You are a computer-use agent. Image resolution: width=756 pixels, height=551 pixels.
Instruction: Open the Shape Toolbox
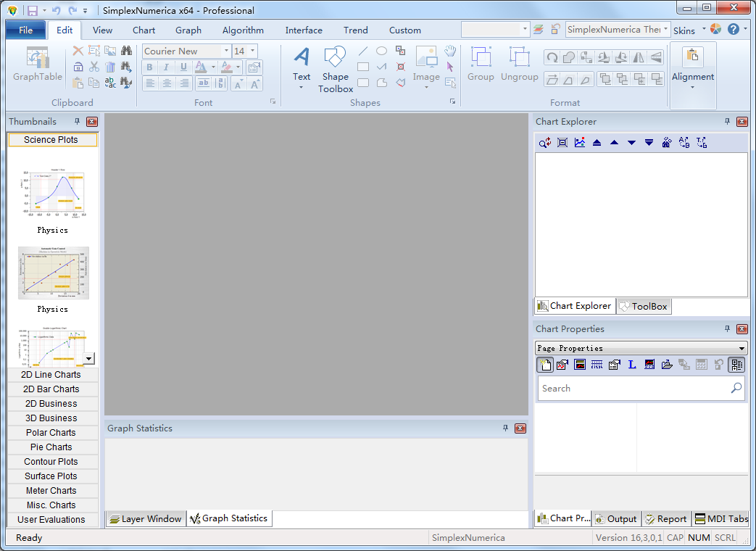point(335,69)
